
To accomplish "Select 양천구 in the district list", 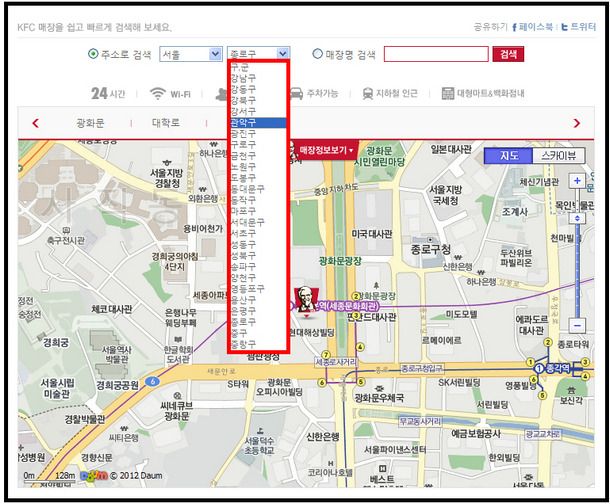I will pos(258,278).
